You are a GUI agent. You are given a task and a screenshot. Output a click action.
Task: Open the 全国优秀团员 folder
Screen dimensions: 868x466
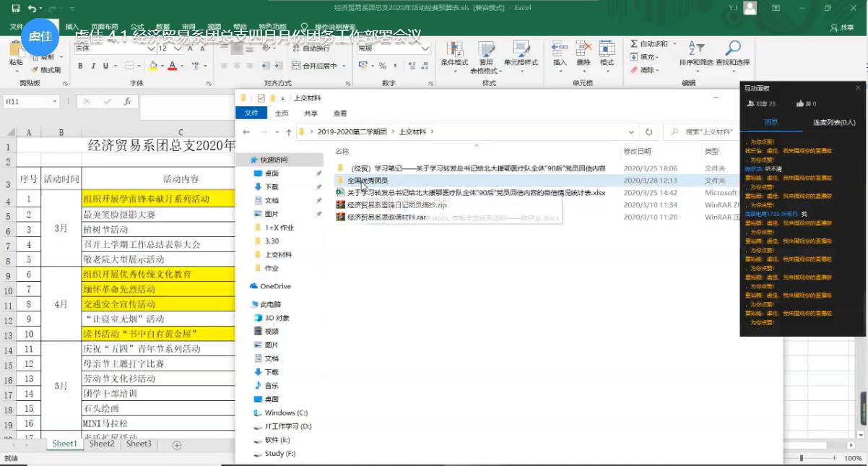coord(367,181)
